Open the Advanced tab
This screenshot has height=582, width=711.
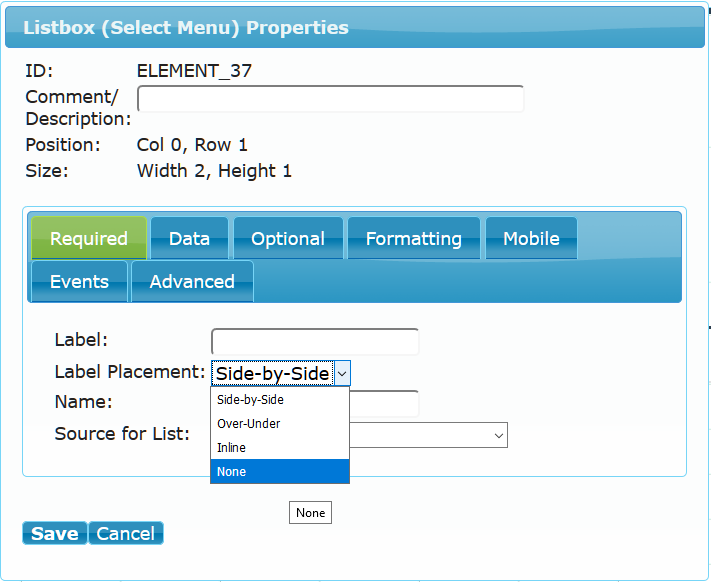tap(192, 281)
